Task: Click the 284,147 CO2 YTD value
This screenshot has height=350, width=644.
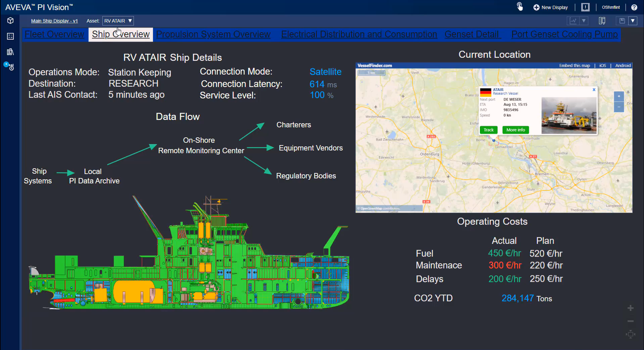Action: point(518,298)
